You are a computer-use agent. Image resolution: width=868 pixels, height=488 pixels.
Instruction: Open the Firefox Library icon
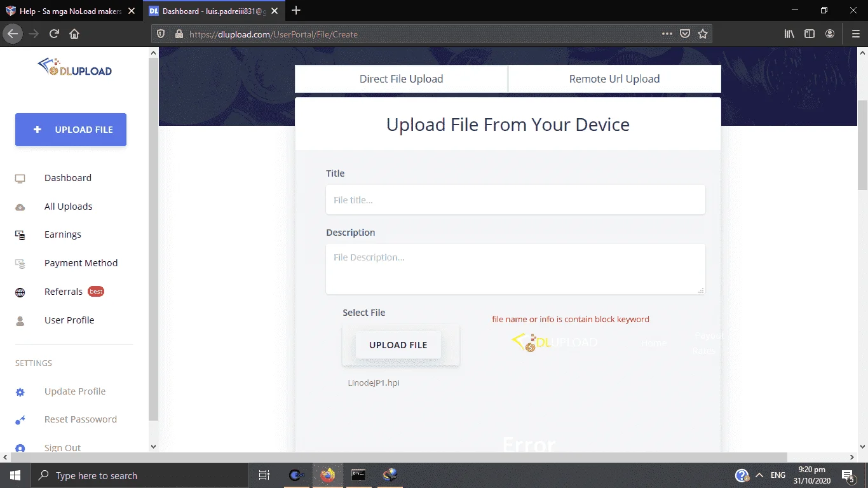pos(789,34)
